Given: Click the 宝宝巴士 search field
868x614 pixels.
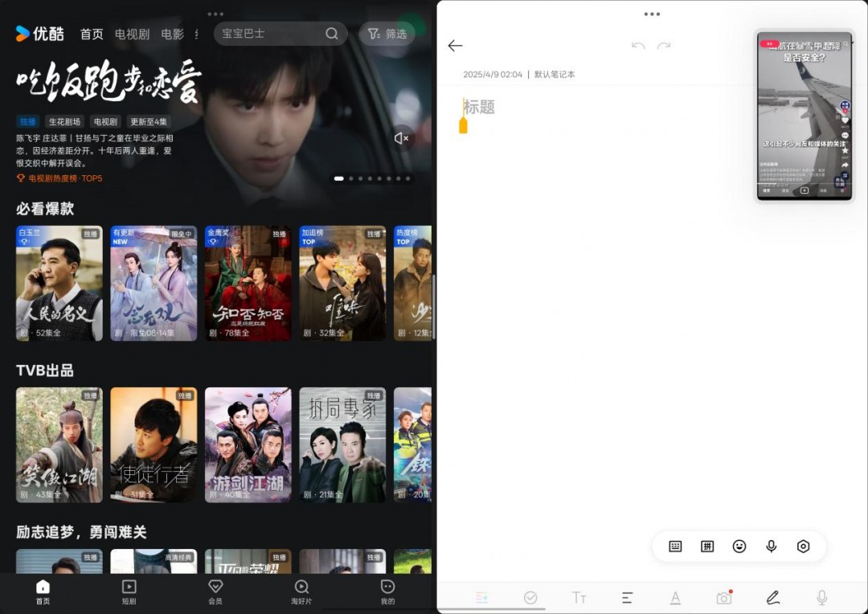Looking at the screenshot, I should click(280, 34).
